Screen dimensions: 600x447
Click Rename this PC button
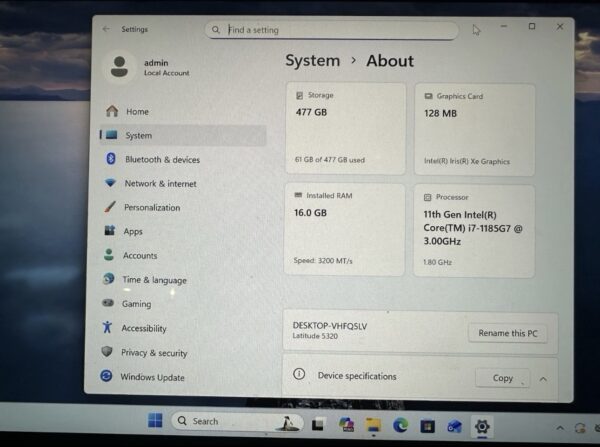(508, 333)
